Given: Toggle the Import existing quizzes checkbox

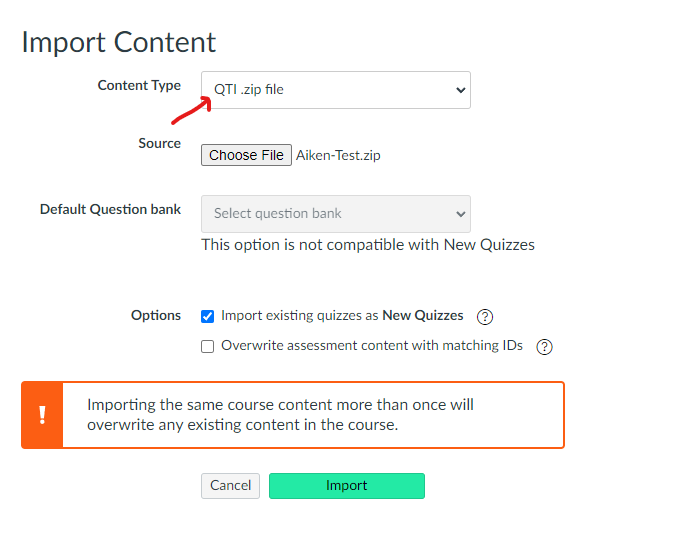Looking at the screenshot, I should [208, 316].
